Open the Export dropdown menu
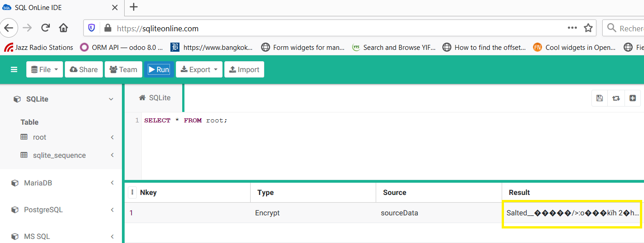644x243 pixels. [x=199, y=69]
